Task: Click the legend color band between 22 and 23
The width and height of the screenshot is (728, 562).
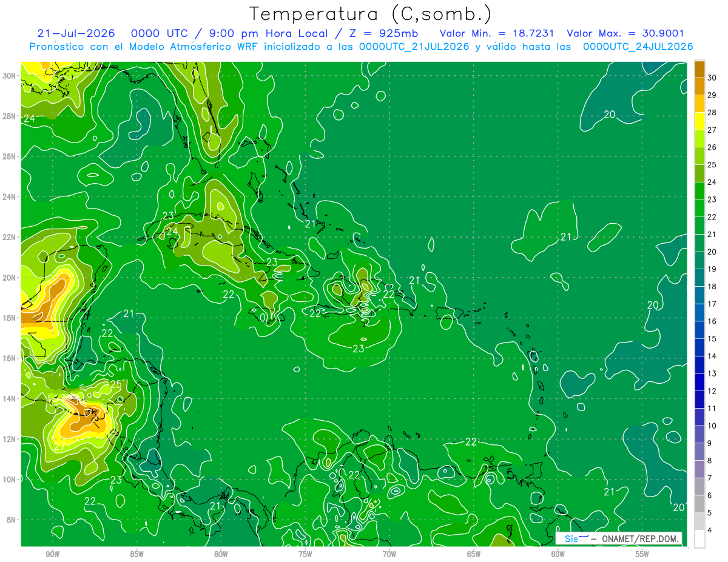Action: 699,208
